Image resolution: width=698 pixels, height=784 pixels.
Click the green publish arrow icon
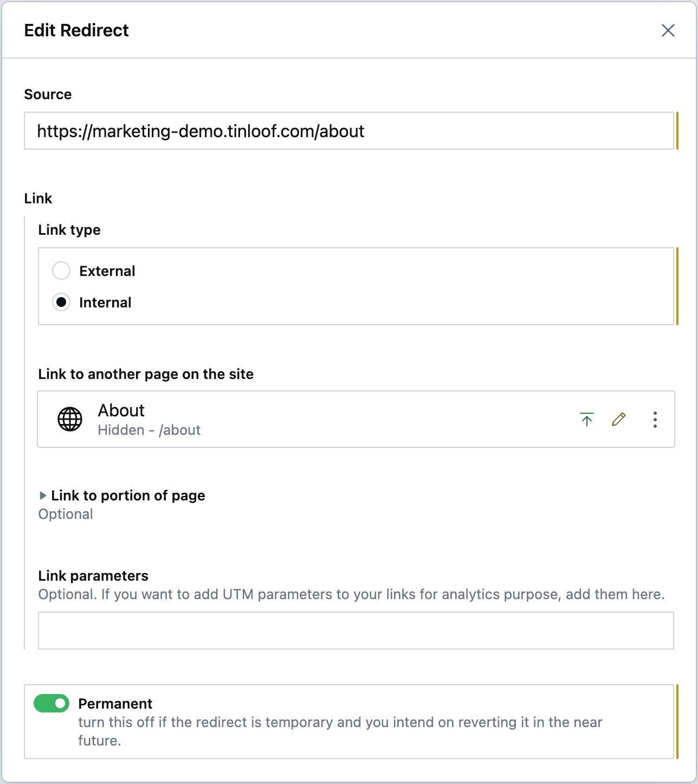pyautogui.click(x=587, y=419)
